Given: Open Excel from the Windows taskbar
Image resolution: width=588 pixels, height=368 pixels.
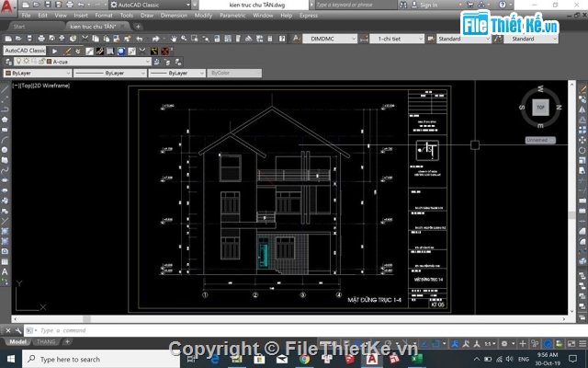Looking at the screenshot, I should pos(417,360).
